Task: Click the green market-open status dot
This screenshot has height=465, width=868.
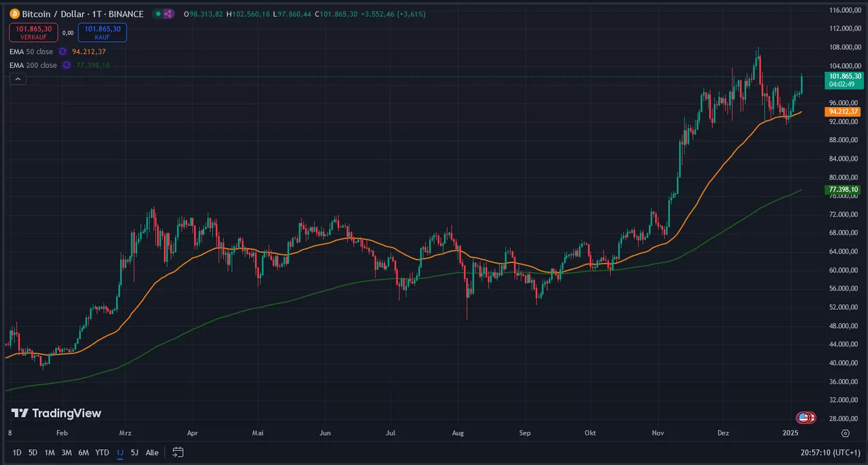Action: [157, 14]
